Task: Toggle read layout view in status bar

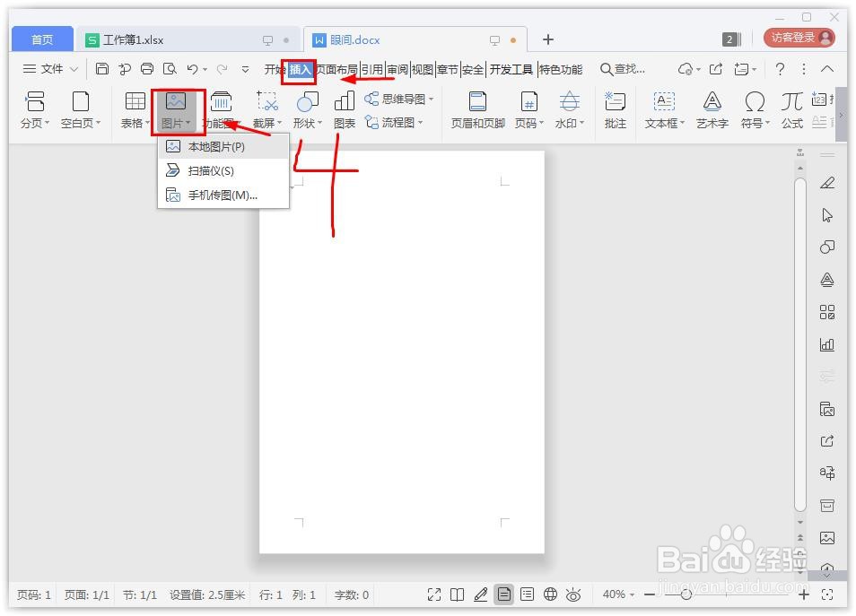Action: pos(459,594)
